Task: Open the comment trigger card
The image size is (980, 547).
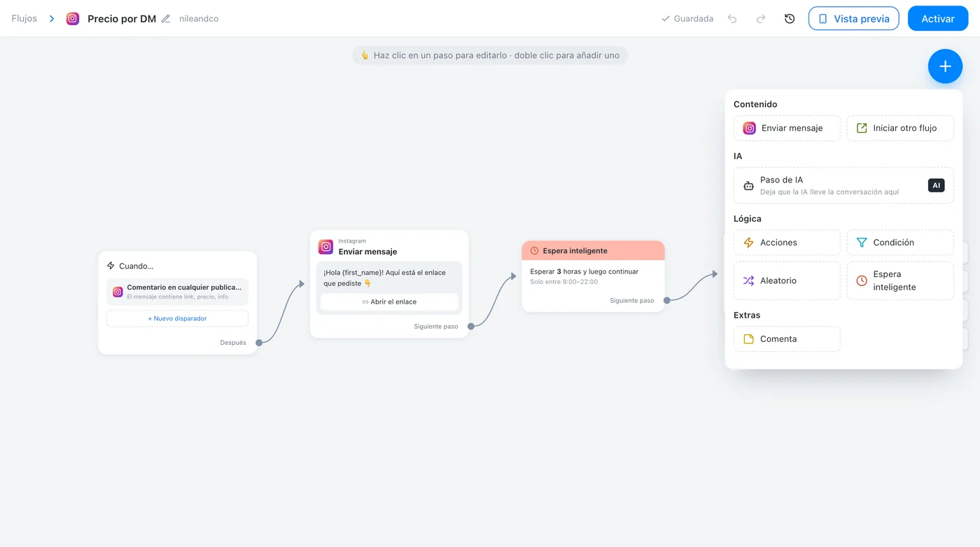Action: click(177, 292)
